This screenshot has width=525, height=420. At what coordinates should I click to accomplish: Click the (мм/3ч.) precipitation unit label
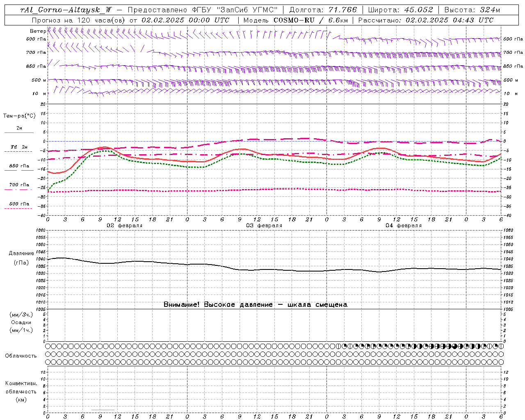point(21,315)
